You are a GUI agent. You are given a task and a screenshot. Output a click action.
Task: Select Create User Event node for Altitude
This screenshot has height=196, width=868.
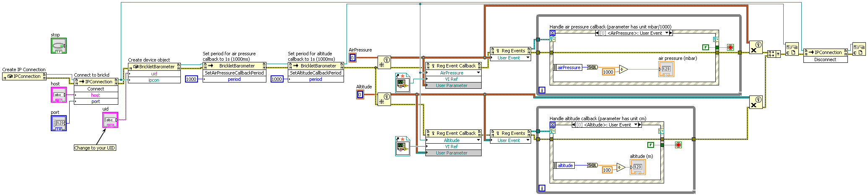(384, 99)
